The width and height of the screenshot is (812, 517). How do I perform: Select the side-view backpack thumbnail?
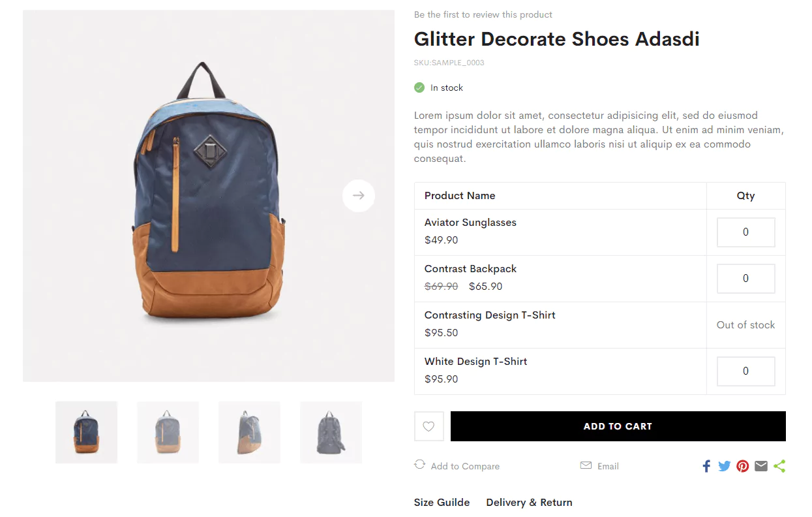[x=249, y=432]
